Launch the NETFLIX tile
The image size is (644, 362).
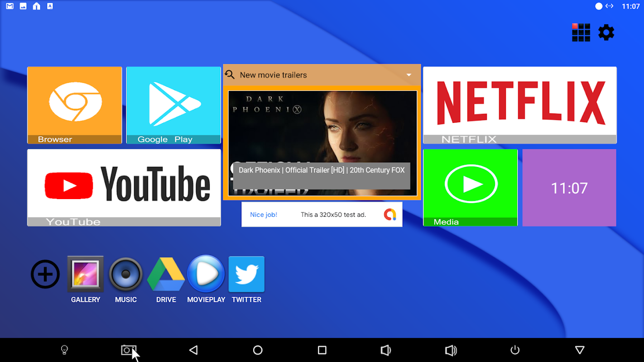pyautogui.click(x=520, y=105)
